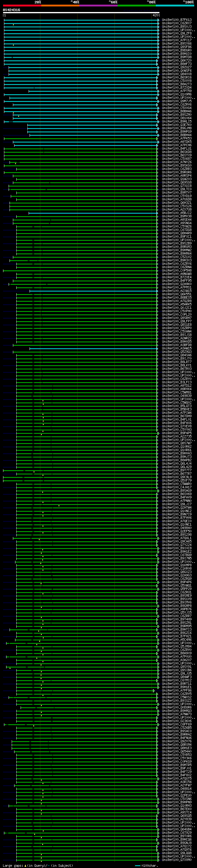
Task: Click the query name AV424316
Action: [11, 10]
